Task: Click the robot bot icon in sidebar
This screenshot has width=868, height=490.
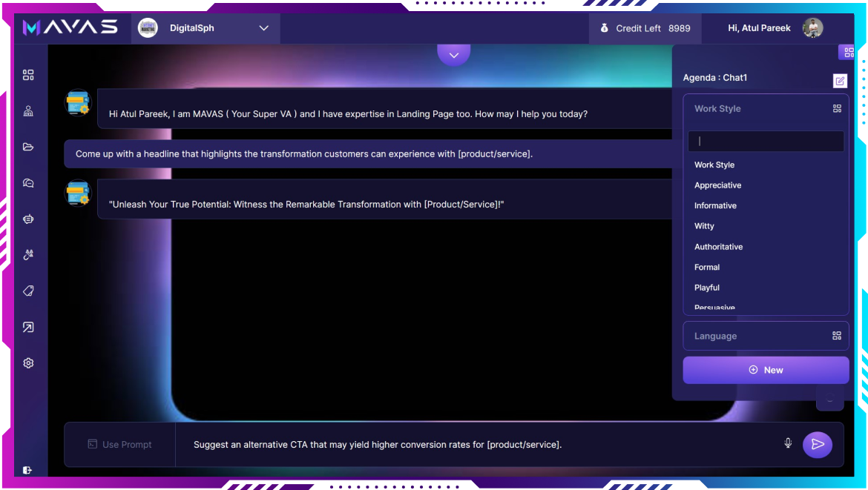Action: point(28,219)
